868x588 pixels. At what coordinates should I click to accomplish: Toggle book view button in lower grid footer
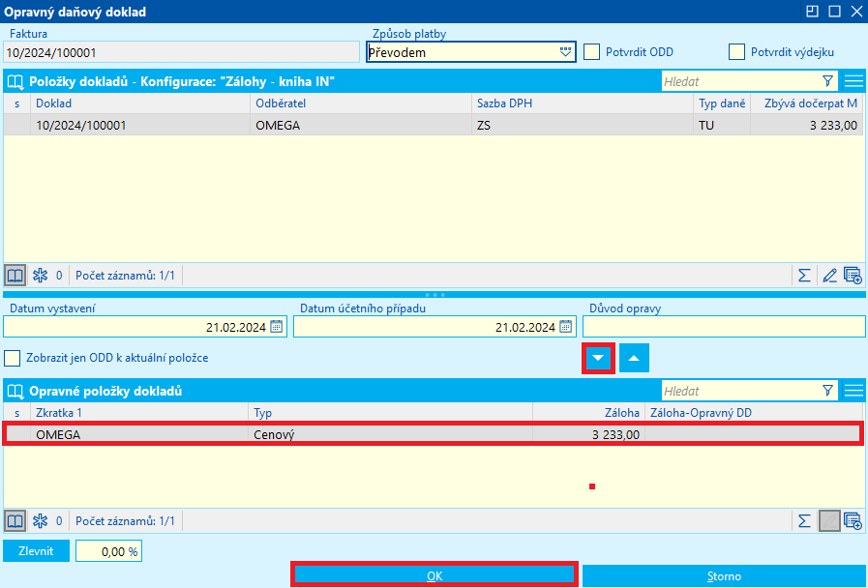click(x=15, y=520)
